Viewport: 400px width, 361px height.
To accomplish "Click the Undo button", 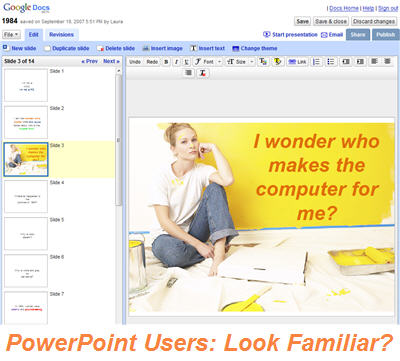I will click(135, 62).
